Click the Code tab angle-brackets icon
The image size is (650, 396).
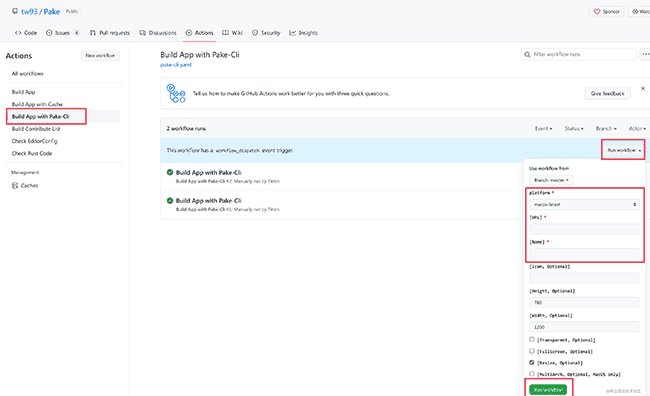tap(18, 33)
